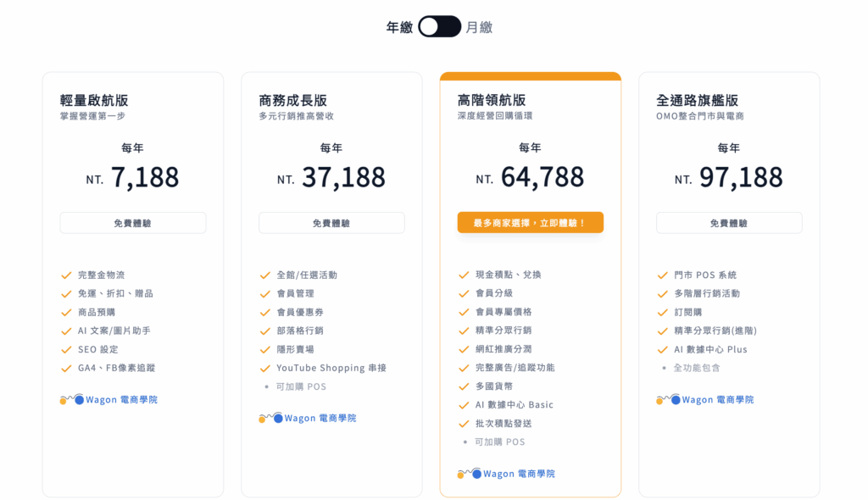Click the Wagon logo icon in 輕量啟航版 card
This screenshot has width=868, height=500.
(x=72, y=399)
